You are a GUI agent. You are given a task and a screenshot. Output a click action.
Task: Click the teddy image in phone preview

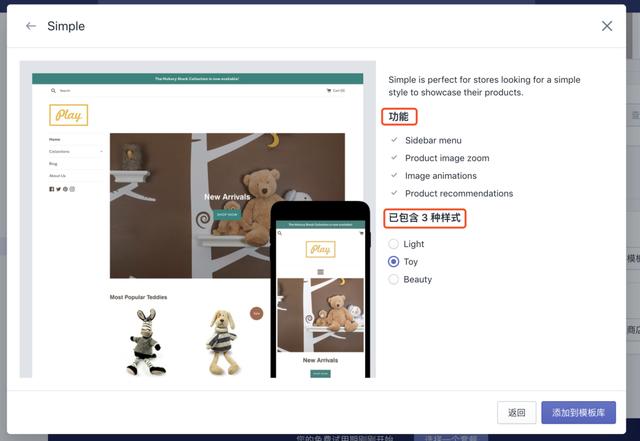click(320, 315)
